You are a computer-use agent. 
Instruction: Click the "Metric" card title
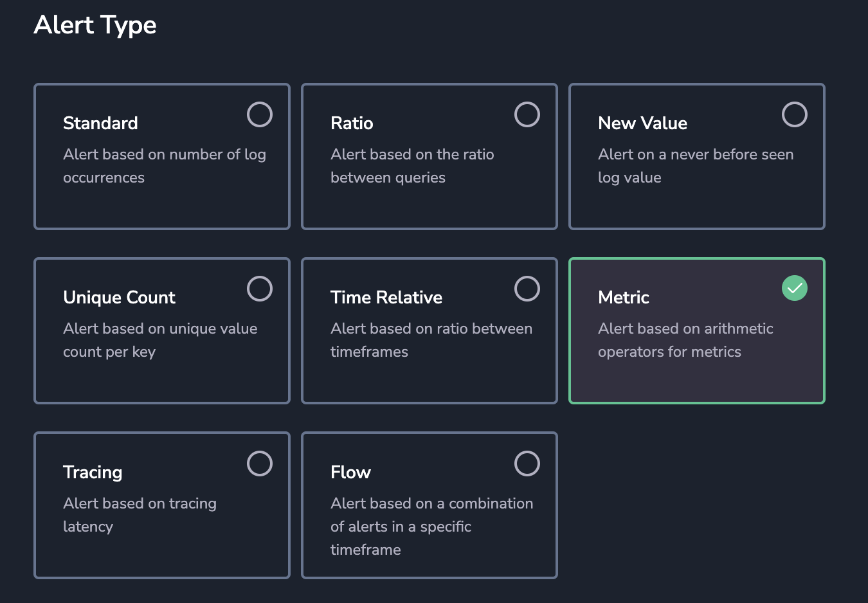tap(623, 298)
